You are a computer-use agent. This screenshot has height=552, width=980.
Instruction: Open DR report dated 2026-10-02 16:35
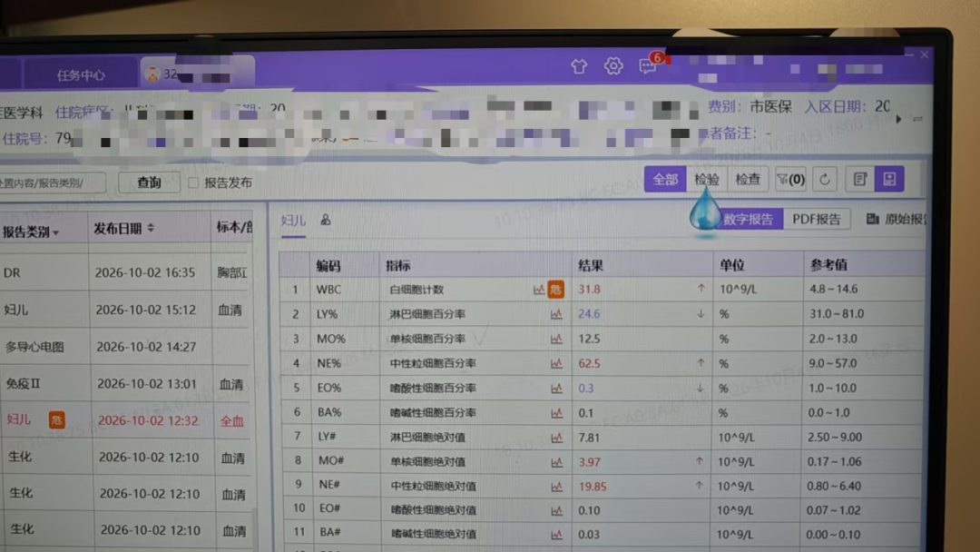point(125,272)
